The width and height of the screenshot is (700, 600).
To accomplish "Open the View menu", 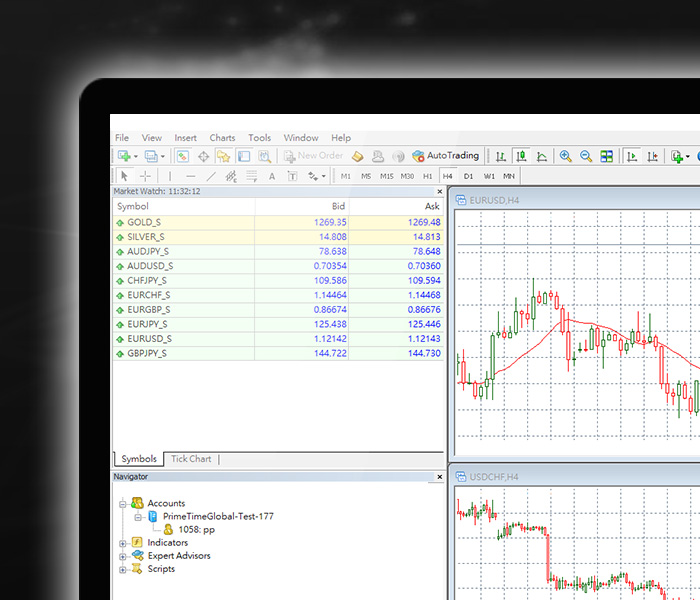I will (152, 138).
